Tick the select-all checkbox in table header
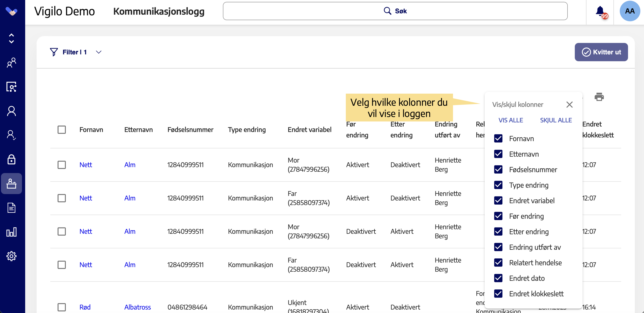This screenshot has height=313, width=644. pos(62,130)
